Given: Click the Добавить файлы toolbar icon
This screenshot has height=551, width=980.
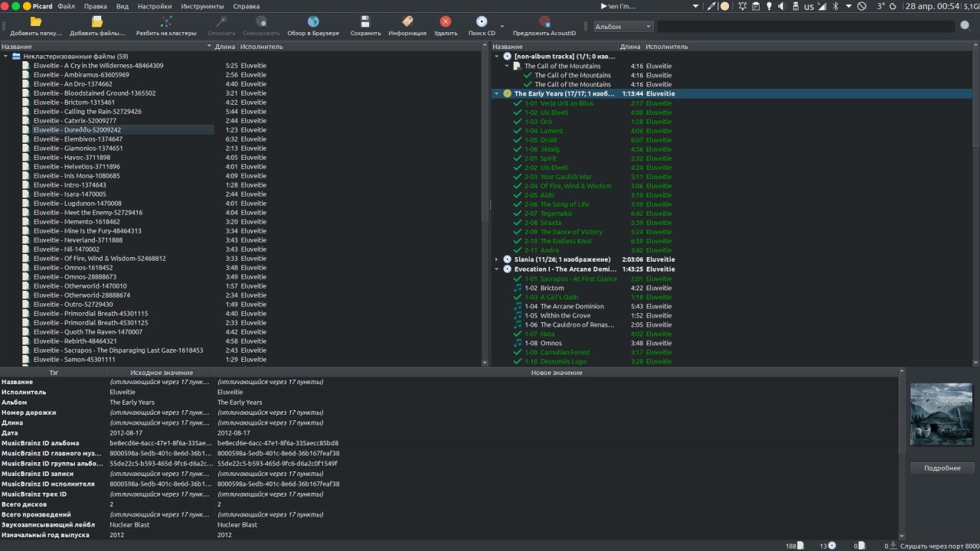Looking at the screenshot, I should [97, 21].
